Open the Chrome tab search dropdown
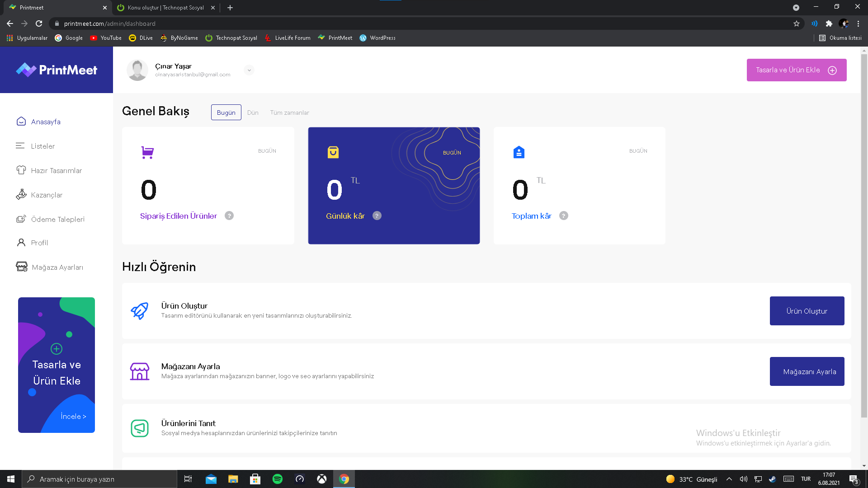 [796, 8]
